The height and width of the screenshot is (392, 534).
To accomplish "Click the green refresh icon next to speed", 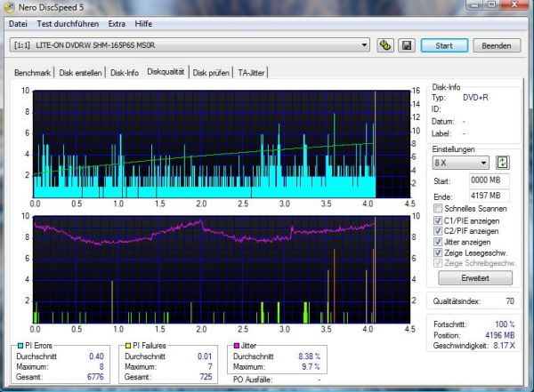I will [x=503, y=163].
